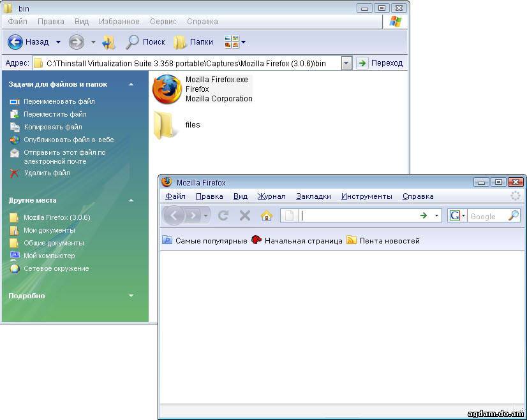Click Firefox's home page icon

(x=267, y=215)
